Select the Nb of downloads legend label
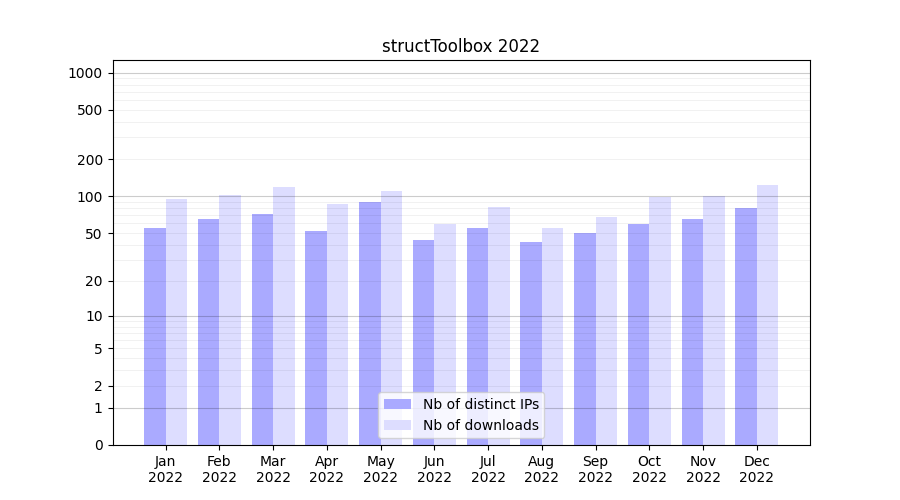Screen dimensions: 900x500 (480, 425)
